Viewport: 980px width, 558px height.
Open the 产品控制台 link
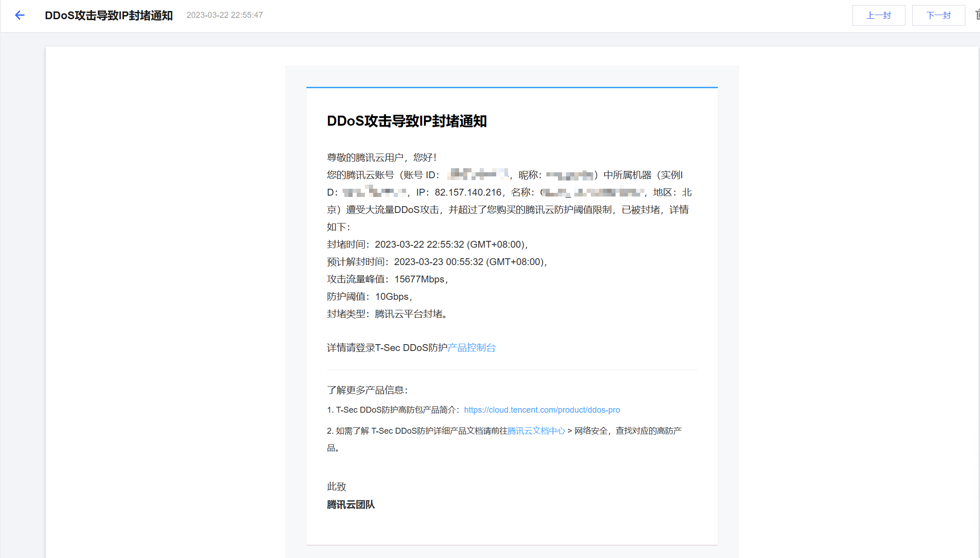click(x=471, y=348)
